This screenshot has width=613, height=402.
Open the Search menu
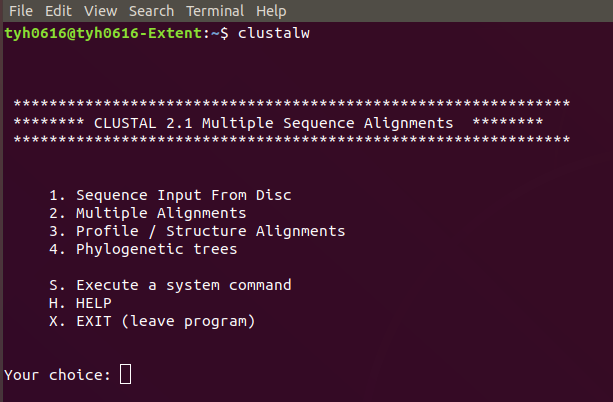point(151,11)
